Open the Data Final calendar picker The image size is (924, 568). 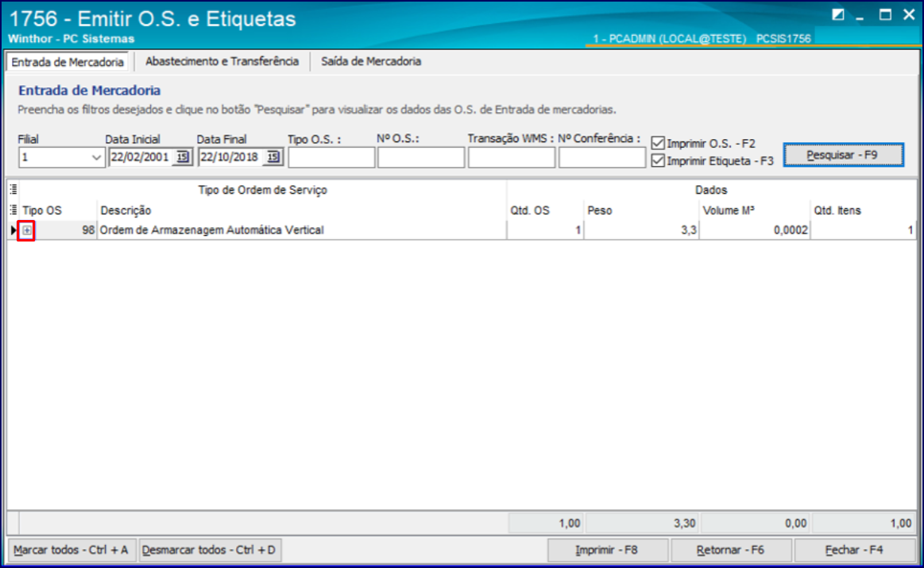(273, 157)
